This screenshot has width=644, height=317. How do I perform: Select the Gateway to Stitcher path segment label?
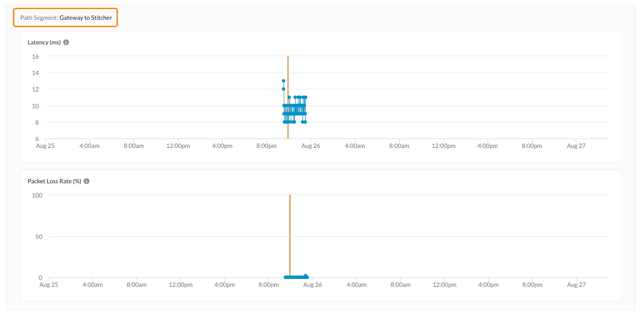pos(86,18)
